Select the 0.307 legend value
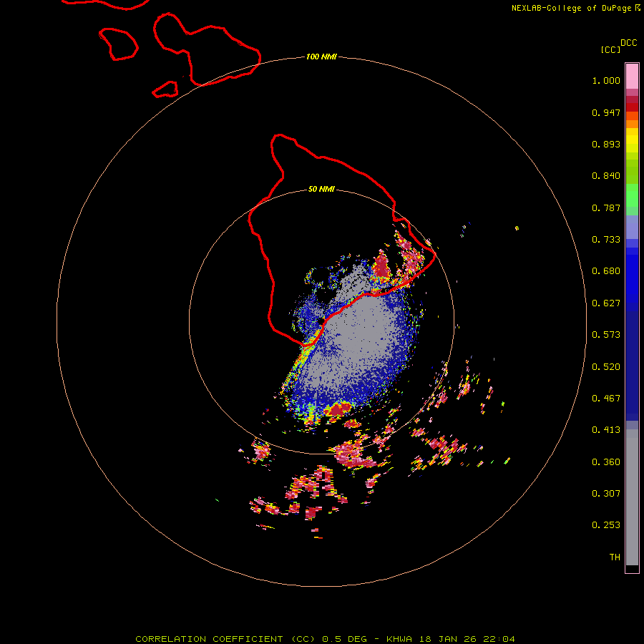 click(606, 494)
